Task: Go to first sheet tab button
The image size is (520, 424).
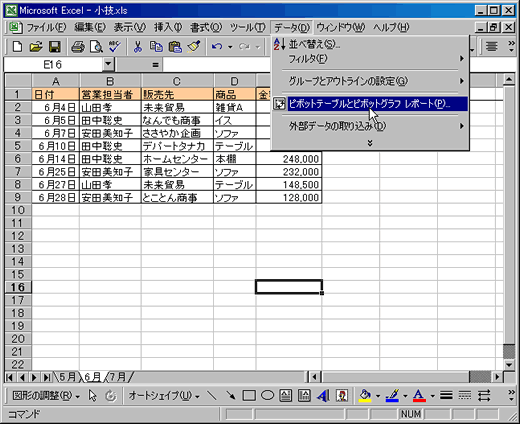Action: [10, 377]
